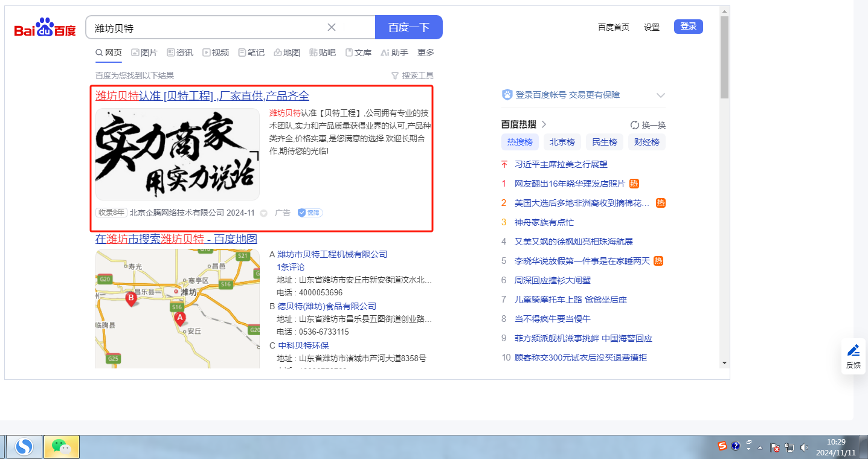Click the 收录8年 badge
The height and width of the screenshot is (459, 868).
pos(111,213)
